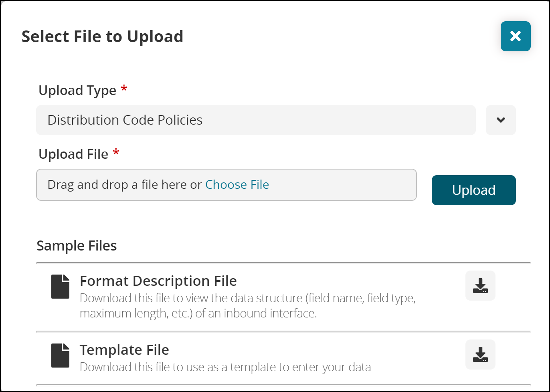The image size is (550, 392).
Task: Close the Select File to Upload dialog
Action: click(516, 36)
